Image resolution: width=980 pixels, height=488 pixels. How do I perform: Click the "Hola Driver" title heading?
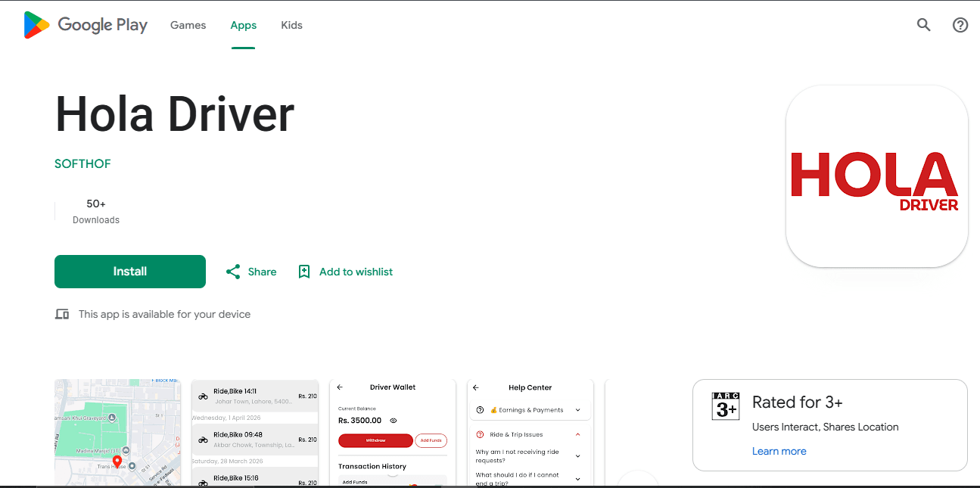pyautogui.click(x=175, y=115)
